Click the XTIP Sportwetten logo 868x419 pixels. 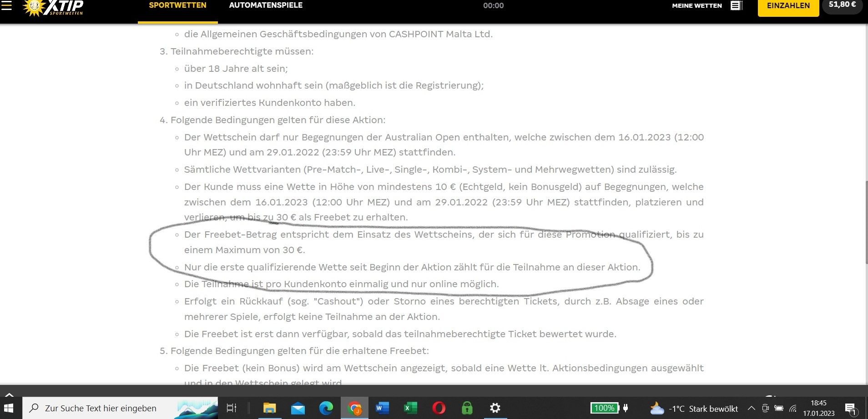(x=54, y=7)
